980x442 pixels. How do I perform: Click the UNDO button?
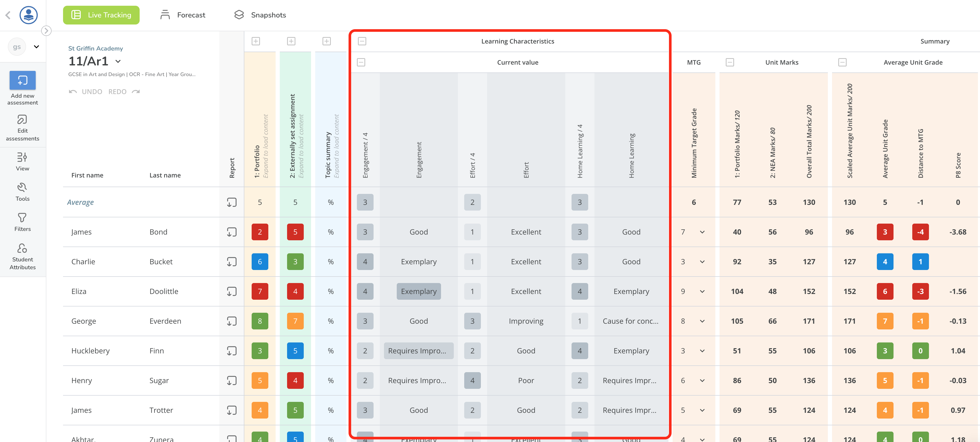86,91
